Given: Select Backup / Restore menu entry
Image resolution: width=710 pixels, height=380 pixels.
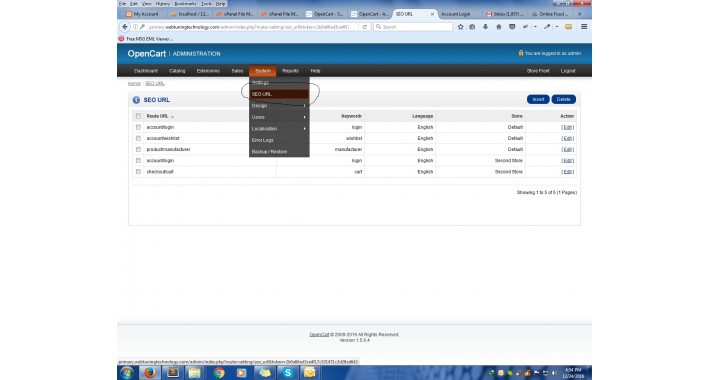Looking at the screenshot, I should point(279,152).
